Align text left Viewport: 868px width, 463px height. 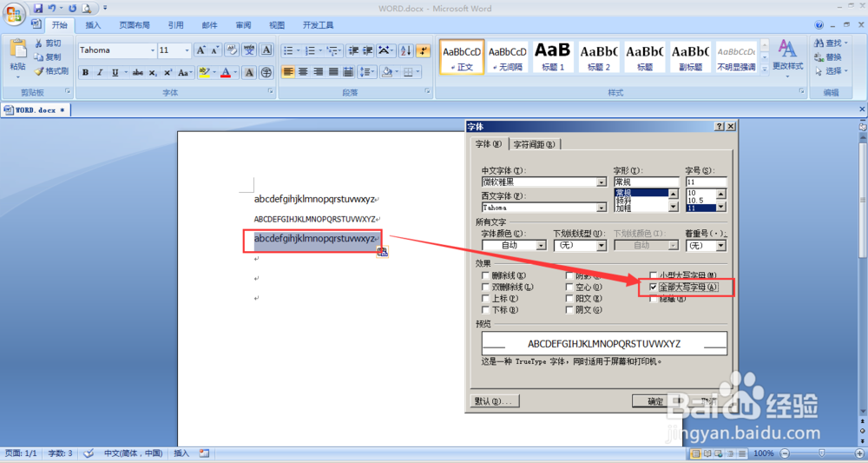pyautogui.click(x=288, y=72)
